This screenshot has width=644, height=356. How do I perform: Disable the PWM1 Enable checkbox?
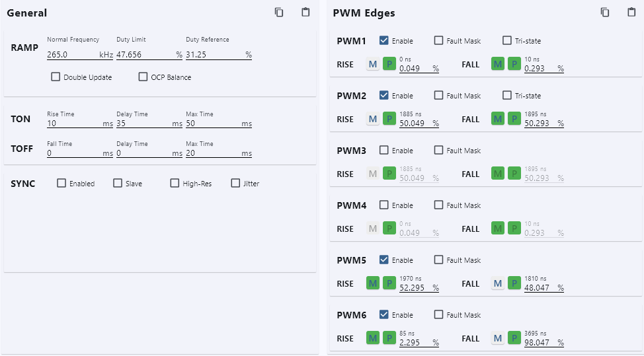pyautogui.click(x=384, y=41)
